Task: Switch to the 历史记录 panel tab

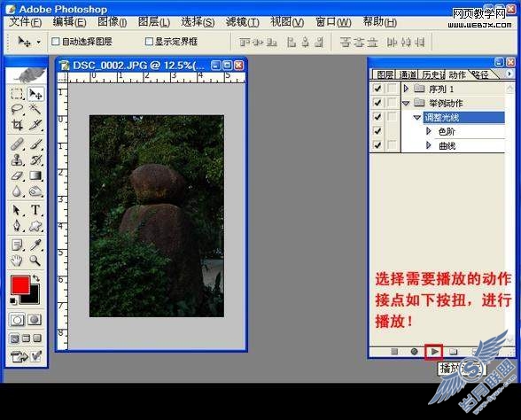Action: coord(433,74)
